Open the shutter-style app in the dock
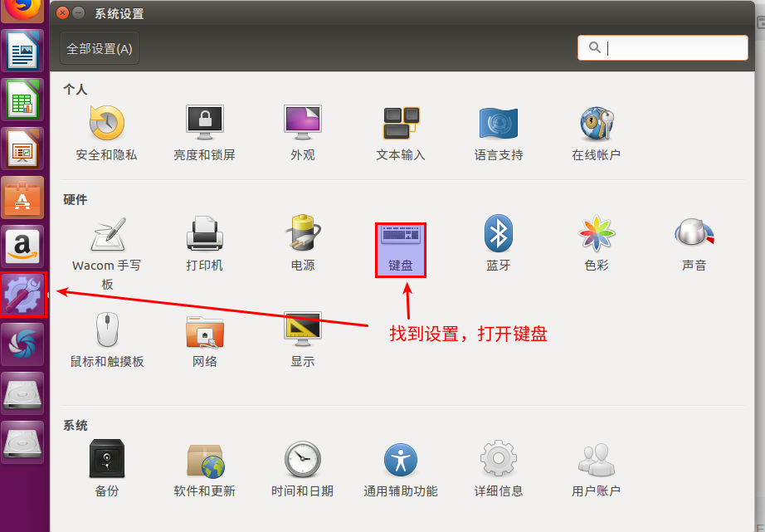 point(22,344)
